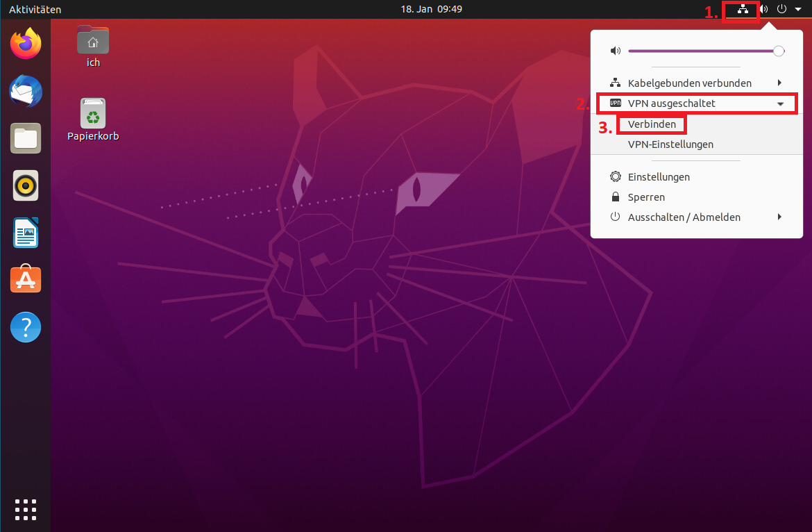
Task: Lock the screen with Sperren
Action: click(x=646, y=197)
